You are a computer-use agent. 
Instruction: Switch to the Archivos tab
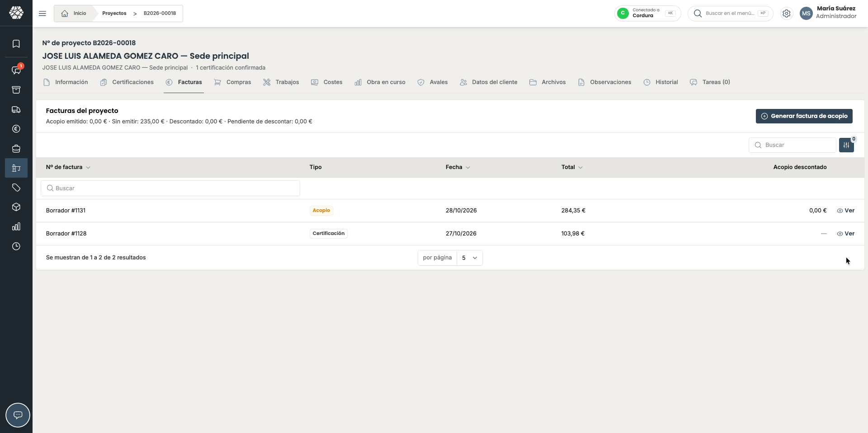click(547, 82)
